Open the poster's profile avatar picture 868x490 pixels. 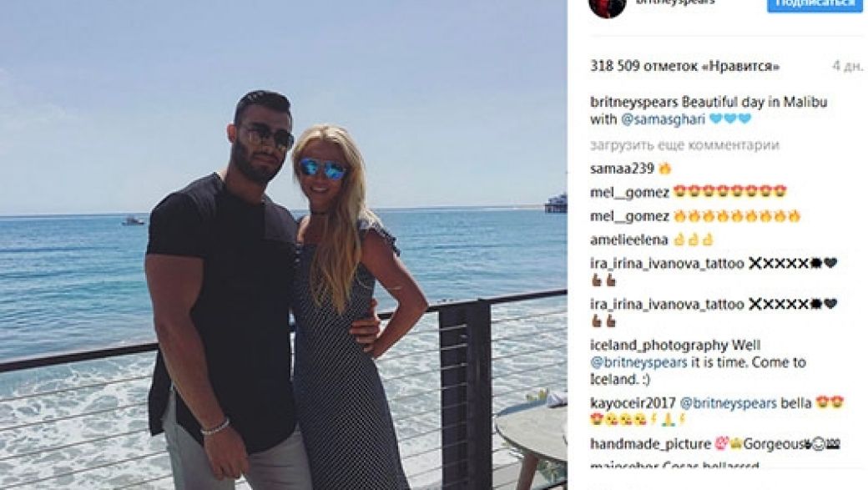608,7
